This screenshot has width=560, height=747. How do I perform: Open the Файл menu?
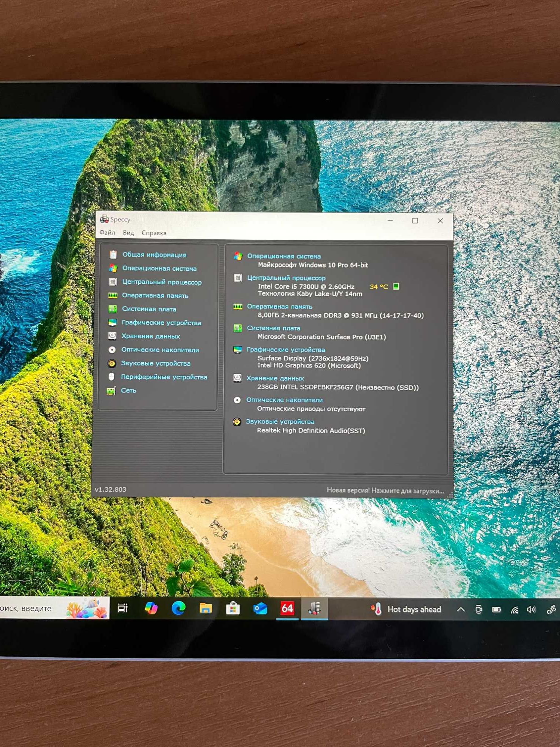click(107, 232)
